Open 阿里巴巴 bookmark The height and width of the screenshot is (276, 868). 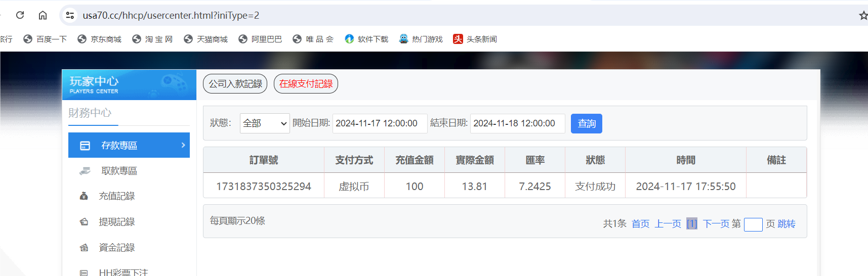260,39
